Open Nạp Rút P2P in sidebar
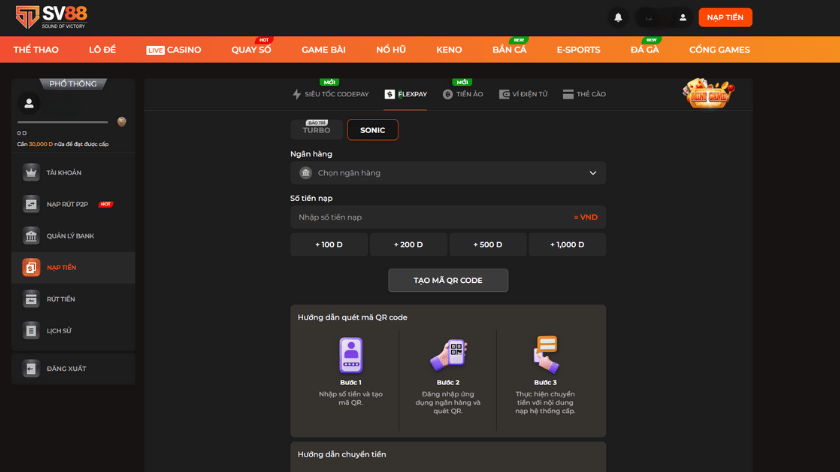This screenshot has width=840, height=472. click(x=73, y=204)
